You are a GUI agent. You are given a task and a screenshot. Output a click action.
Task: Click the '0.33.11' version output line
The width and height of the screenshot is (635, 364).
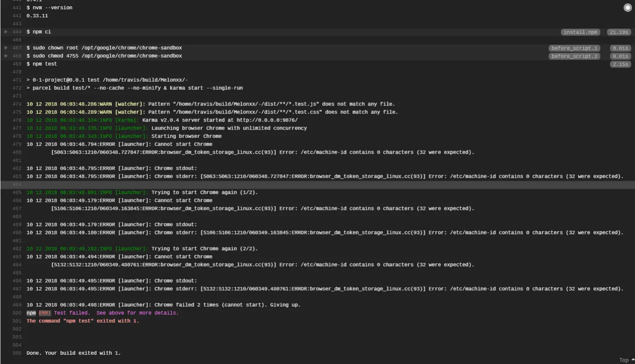pos(37,16)
